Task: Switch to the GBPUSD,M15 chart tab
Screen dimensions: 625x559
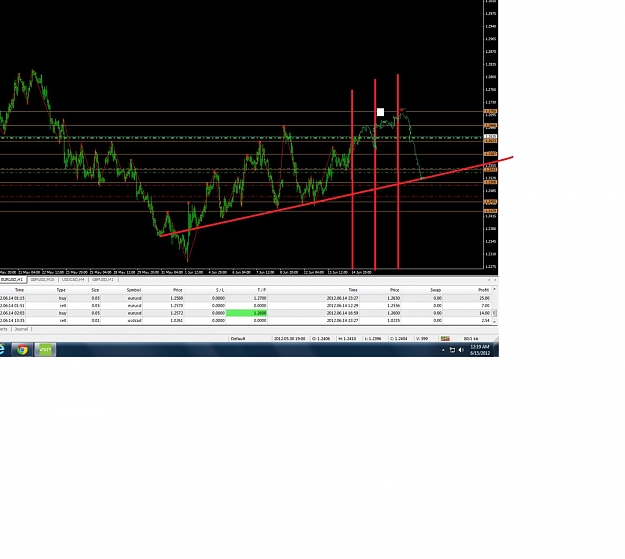Action: coord(42,280)
